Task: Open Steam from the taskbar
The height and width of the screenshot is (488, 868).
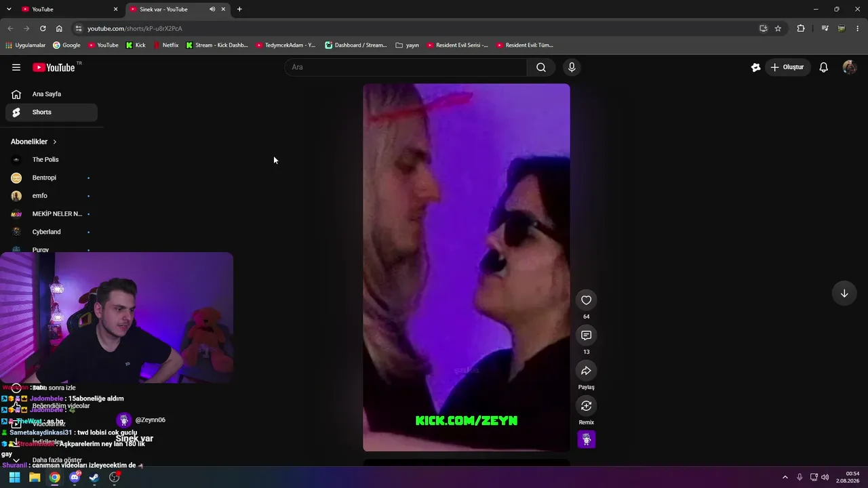Action: click(x=94, y=477)
